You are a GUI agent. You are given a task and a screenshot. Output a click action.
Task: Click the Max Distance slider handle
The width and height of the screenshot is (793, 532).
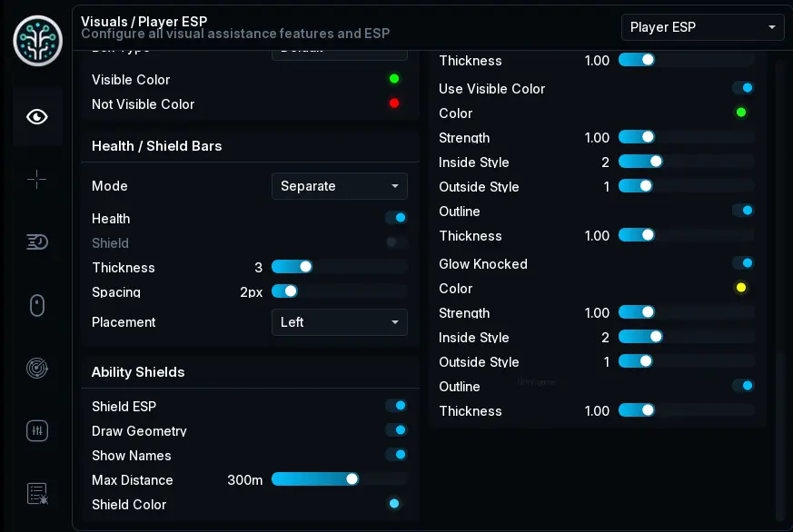pyautogui.click(x=352, y=479)
